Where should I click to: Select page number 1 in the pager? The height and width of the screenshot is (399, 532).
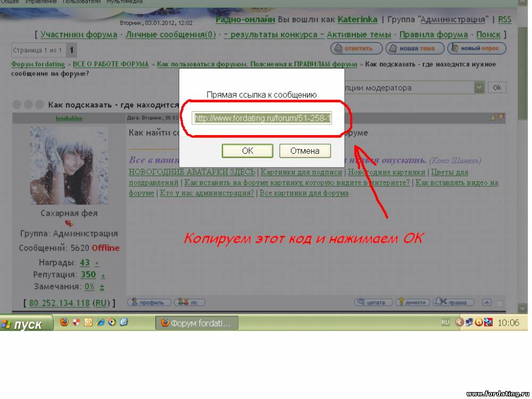coord(72,50)
